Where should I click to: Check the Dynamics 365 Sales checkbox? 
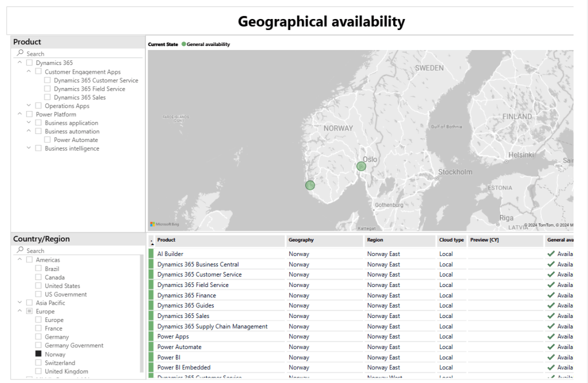pyautogui.click(x=48, y=97)
